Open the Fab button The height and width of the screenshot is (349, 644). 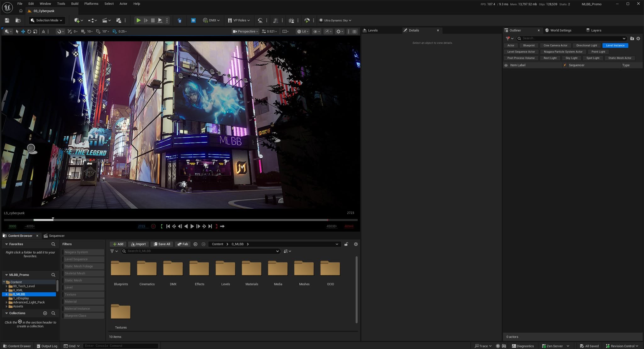point(182,244)
